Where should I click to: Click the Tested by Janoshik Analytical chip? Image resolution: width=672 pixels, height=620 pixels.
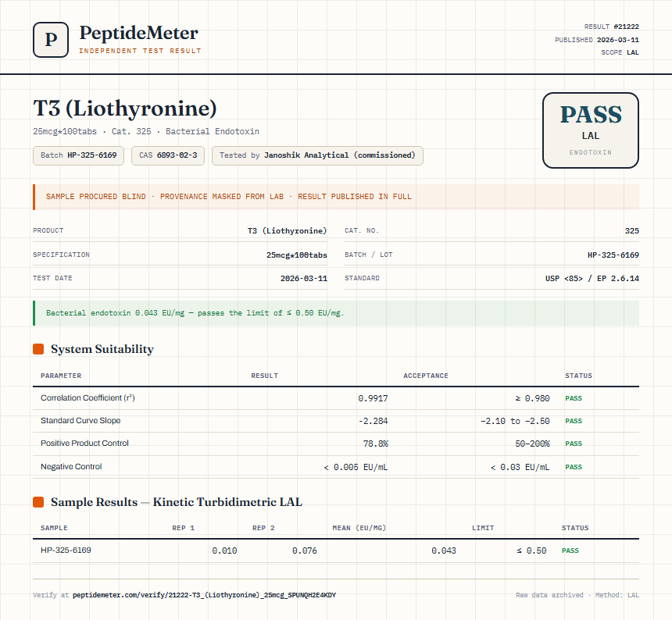317,155
